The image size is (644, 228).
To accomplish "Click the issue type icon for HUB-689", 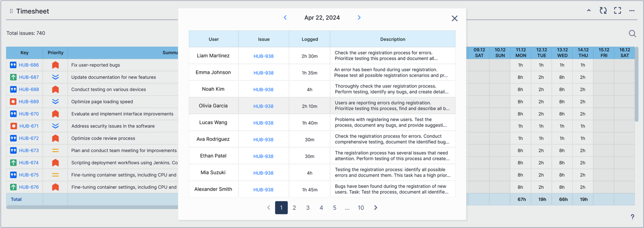I will coord(13,102).
